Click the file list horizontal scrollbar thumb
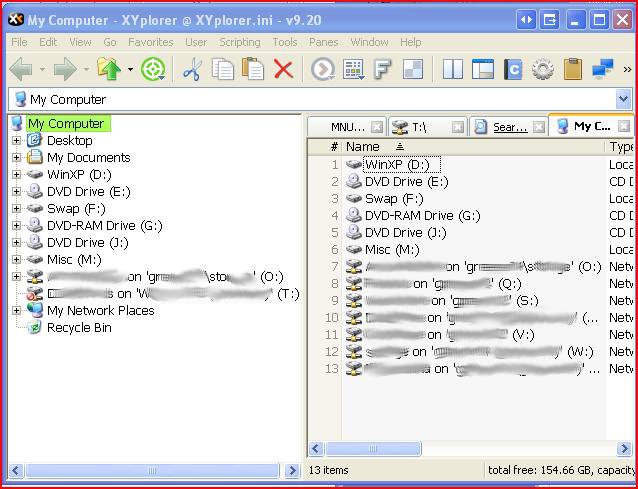The image size is (638, 489). [x=376, y=449]
